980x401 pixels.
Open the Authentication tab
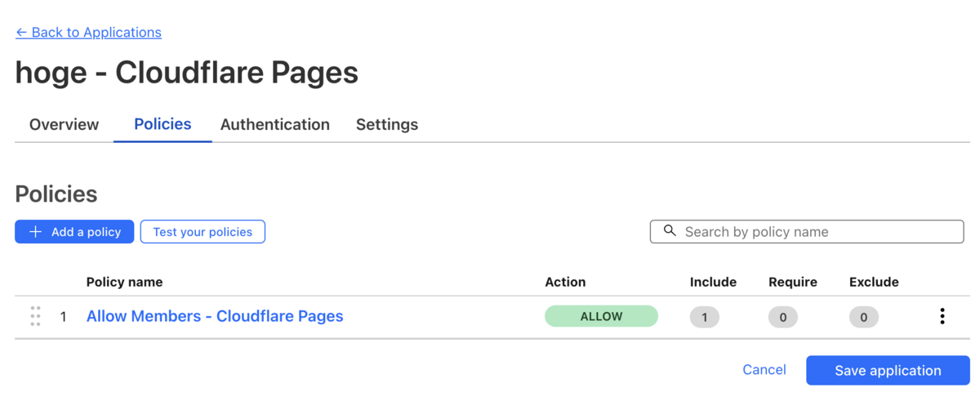point(275,125)
